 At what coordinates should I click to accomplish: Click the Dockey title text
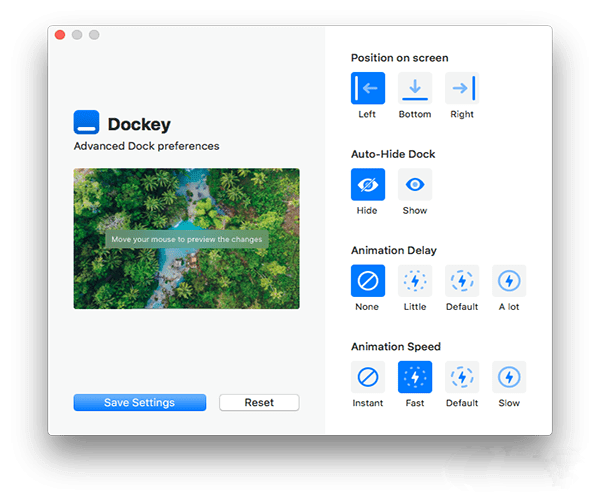(x=139, y=125)
